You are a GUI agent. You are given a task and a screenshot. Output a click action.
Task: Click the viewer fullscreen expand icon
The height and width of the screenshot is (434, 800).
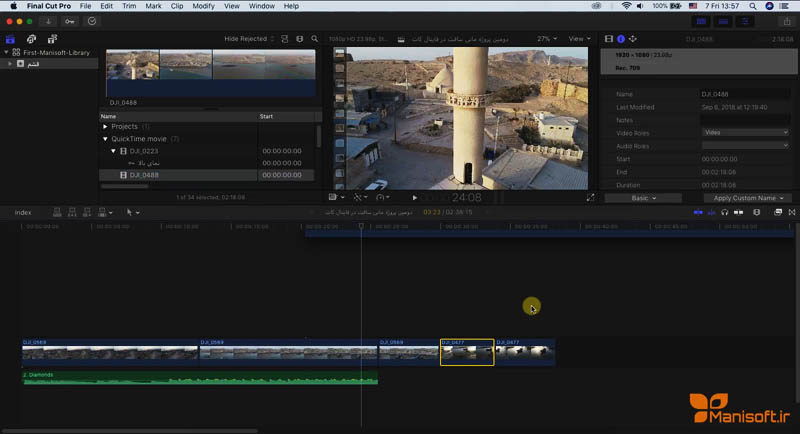(590, 198)
